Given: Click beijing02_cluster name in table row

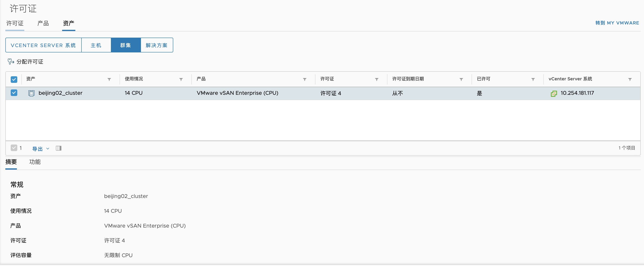Looking at the screenshot, I should point(60,93).
